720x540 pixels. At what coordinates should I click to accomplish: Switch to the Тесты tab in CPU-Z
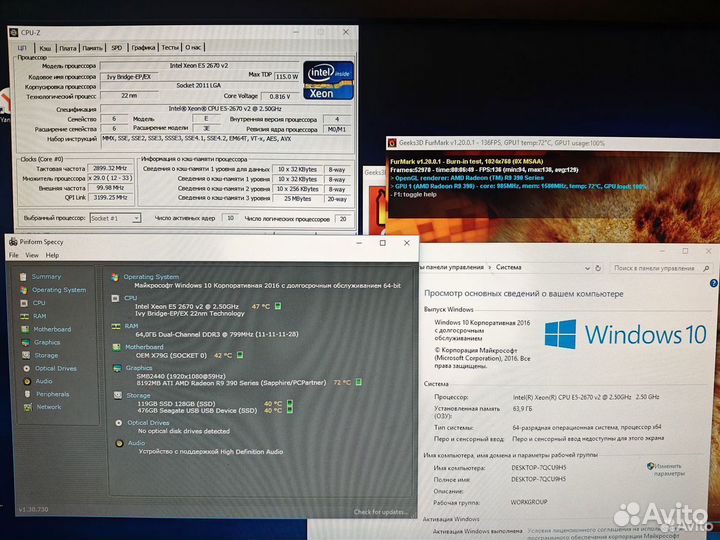169,47
